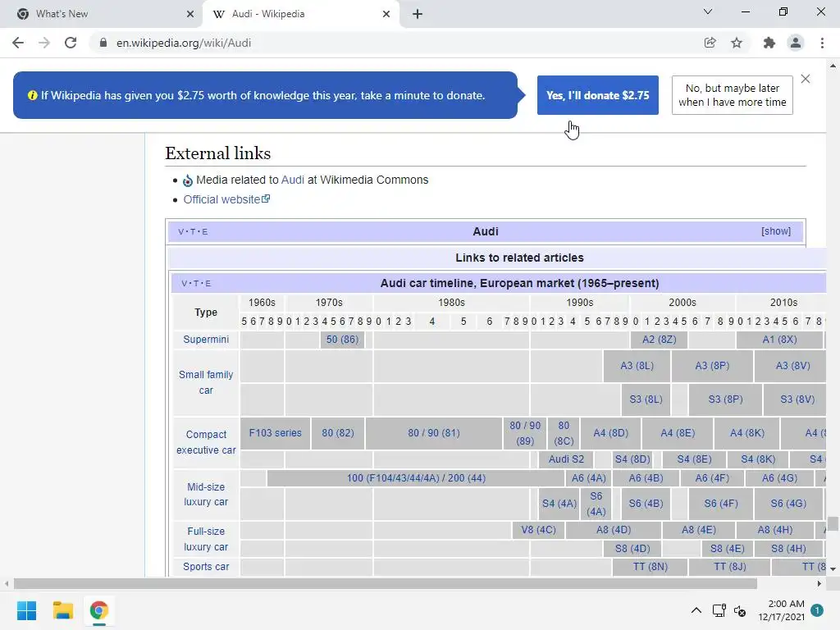Open File Explorer from taskbar
Screen dimensions: 840x630
point(62,610)
